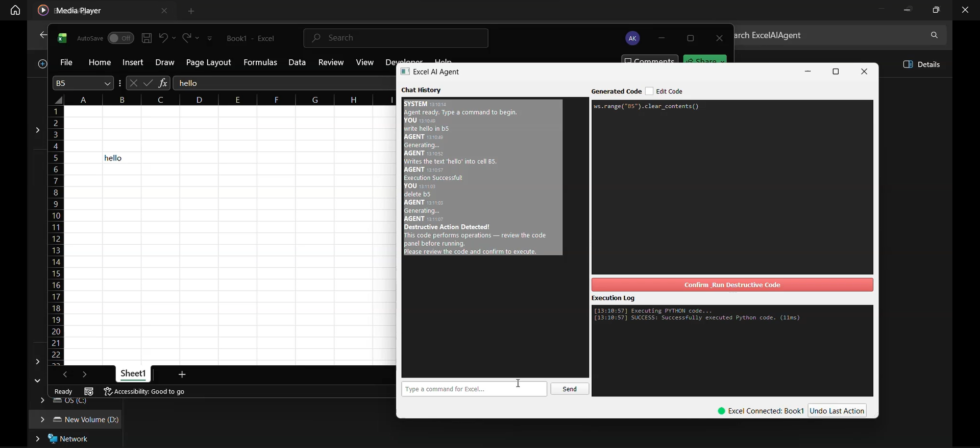Add a new sheet with plus icon
This screenshot has height=448, width=980.
click(x=182, y=374)
